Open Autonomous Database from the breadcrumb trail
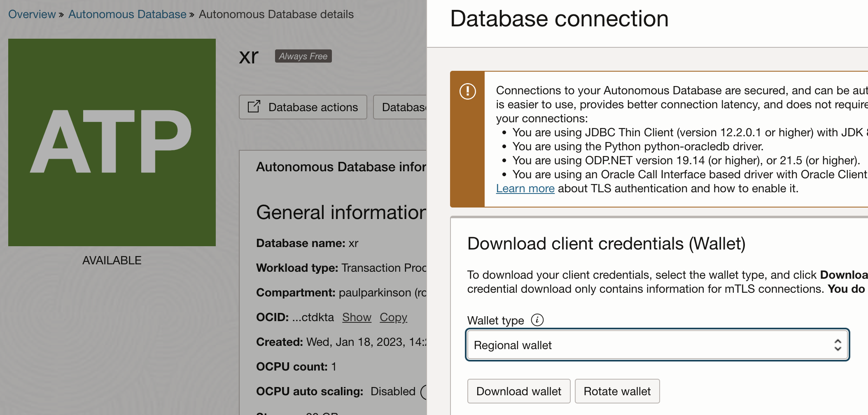Viewport: 868px width, 415px height. [x=127, y=14]
